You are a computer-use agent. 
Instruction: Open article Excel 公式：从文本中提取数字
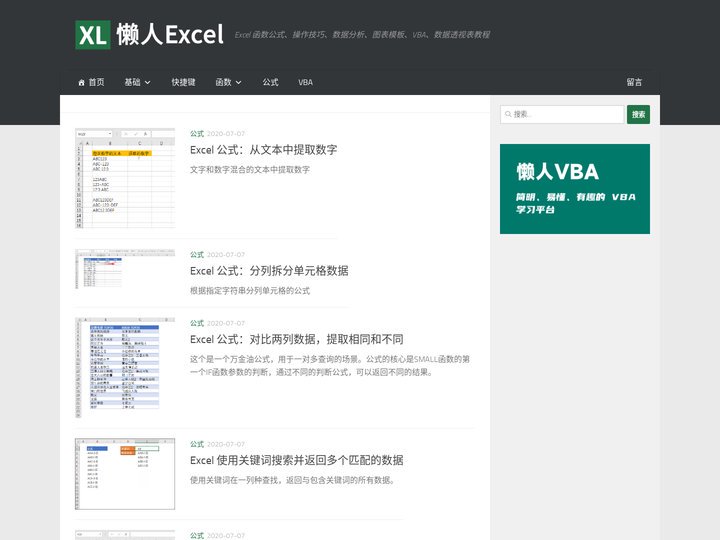(264, 150)
